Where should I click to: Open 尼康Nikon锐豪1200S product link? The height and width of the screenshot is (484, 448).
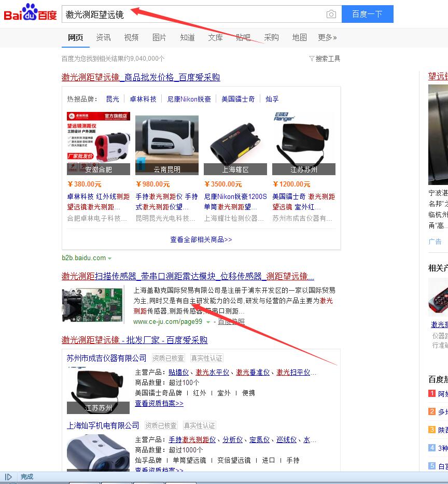[x=235, y=202]
